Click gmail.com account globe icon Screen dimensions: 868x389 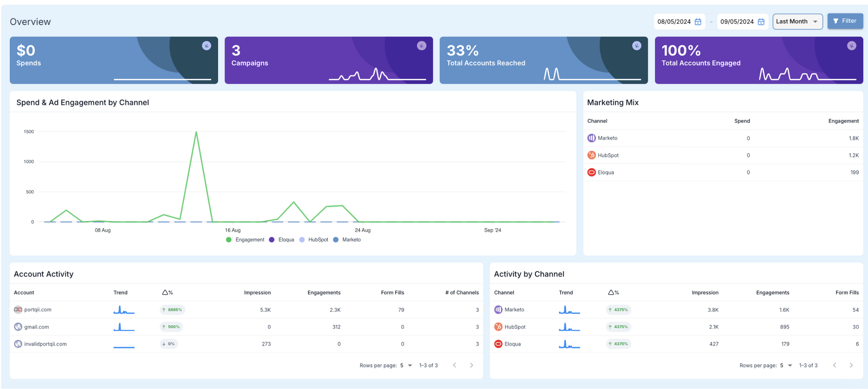point(18,327)
